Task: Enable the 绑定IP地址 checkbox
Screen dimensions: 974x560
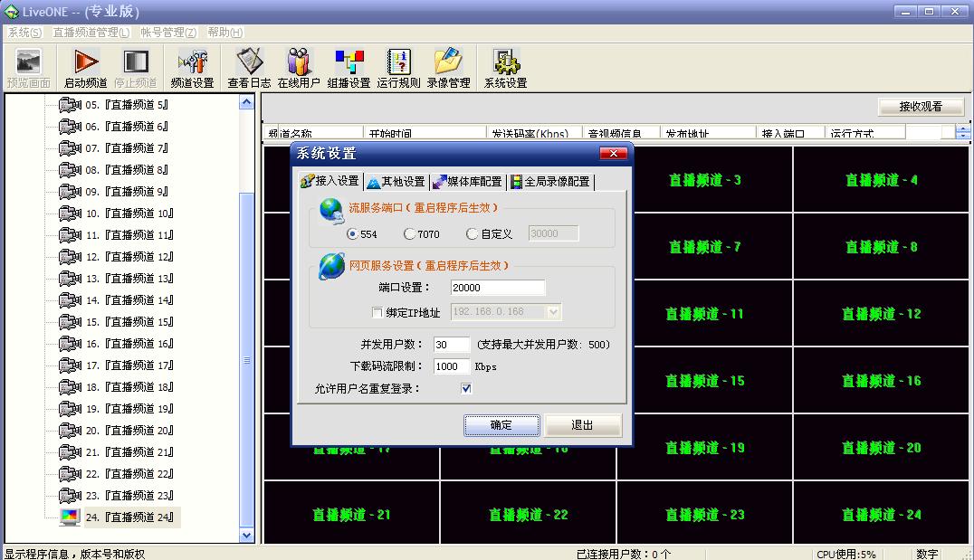Action: click(x=377, y=313)
